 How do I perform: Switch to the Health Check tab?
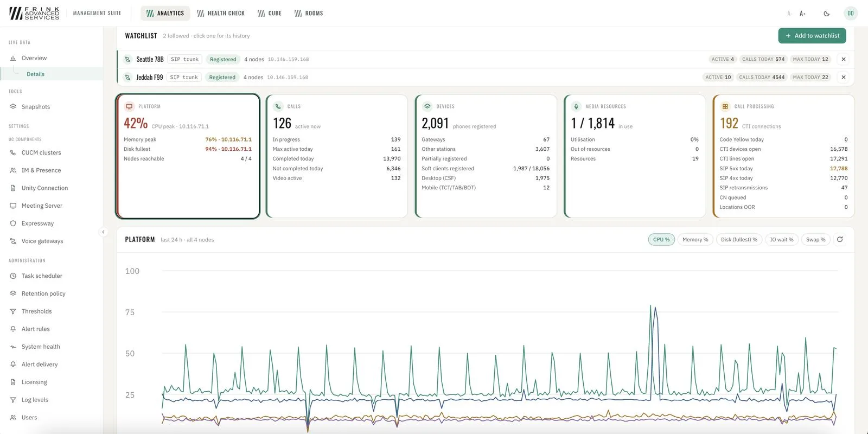point(221,13)
